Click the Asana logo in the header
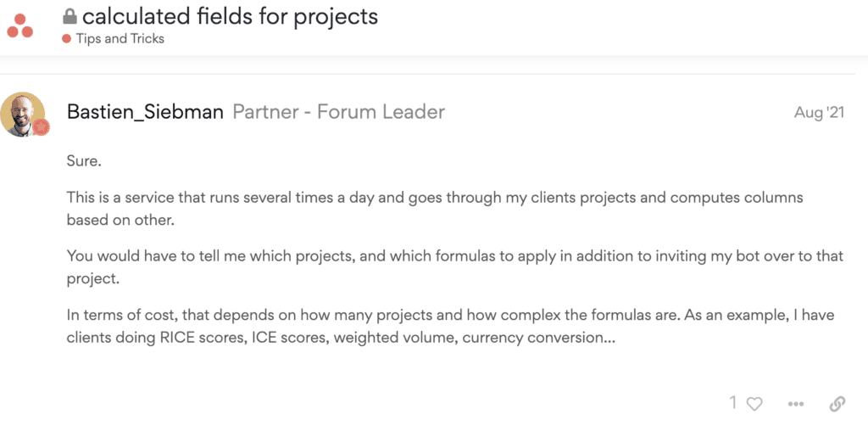868x431 pixels. point(19,25)
